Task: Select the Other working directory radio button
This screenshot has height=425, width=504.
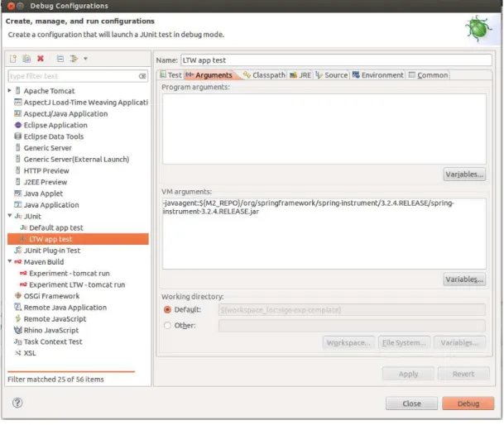Action: coord(167,325)
